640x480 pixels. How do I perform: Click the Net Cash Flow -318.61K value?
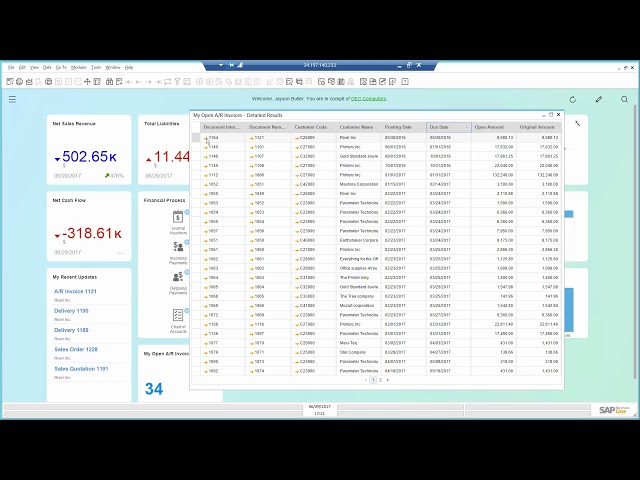pyautogui.click(x=92, y=233)
